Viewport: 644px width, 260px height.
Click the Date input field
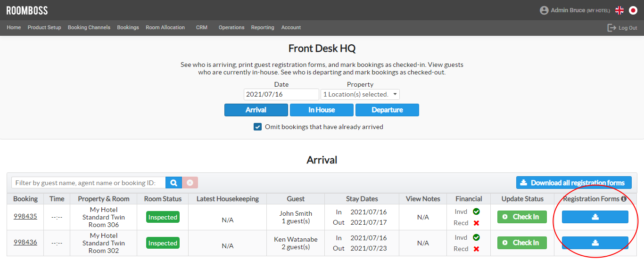pyautogui.click(x=281, y=94)
